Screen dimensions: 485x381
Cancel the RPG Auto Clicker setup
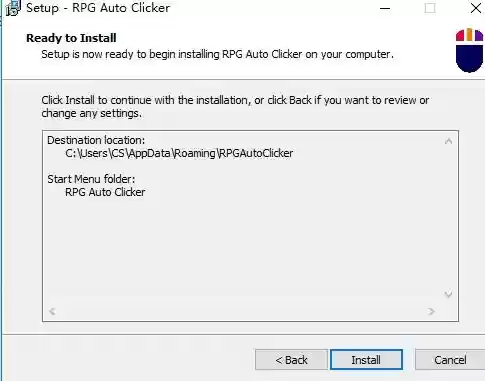point(450,360)
